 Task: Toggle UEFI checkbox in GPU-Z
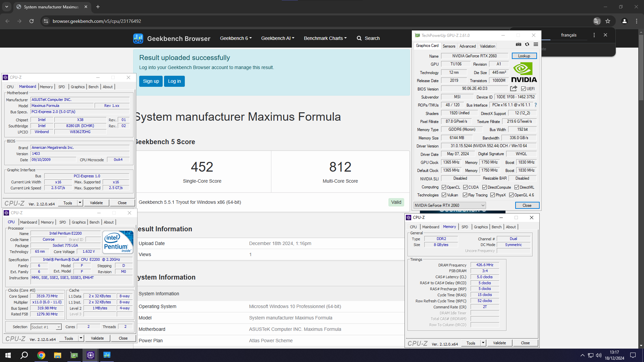523,89
